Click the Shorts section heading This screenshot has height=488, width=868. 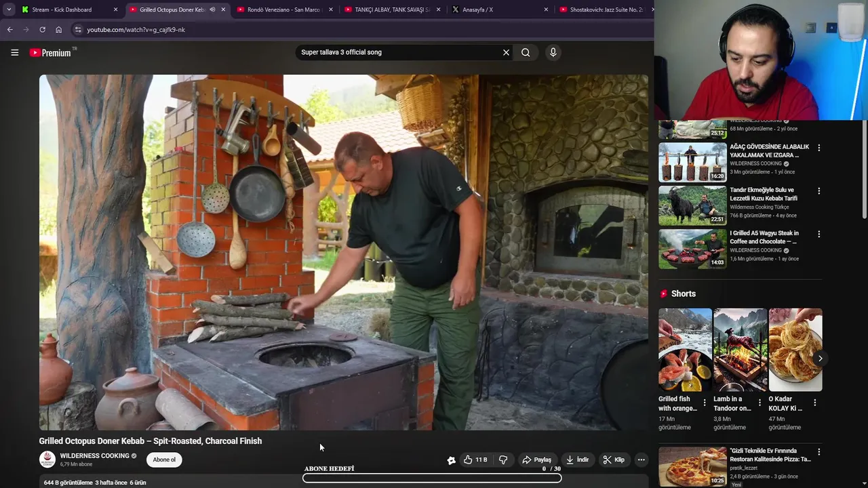pos(683,293)
